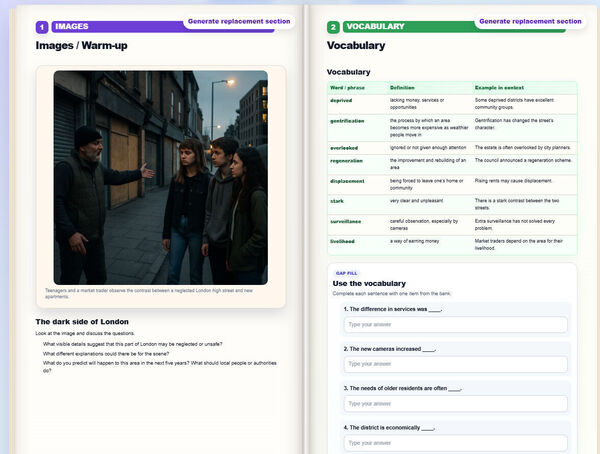Open the London street warm-up image
Image resolution: width=600 pixels, height=454 pixels.
coord(161,177)
